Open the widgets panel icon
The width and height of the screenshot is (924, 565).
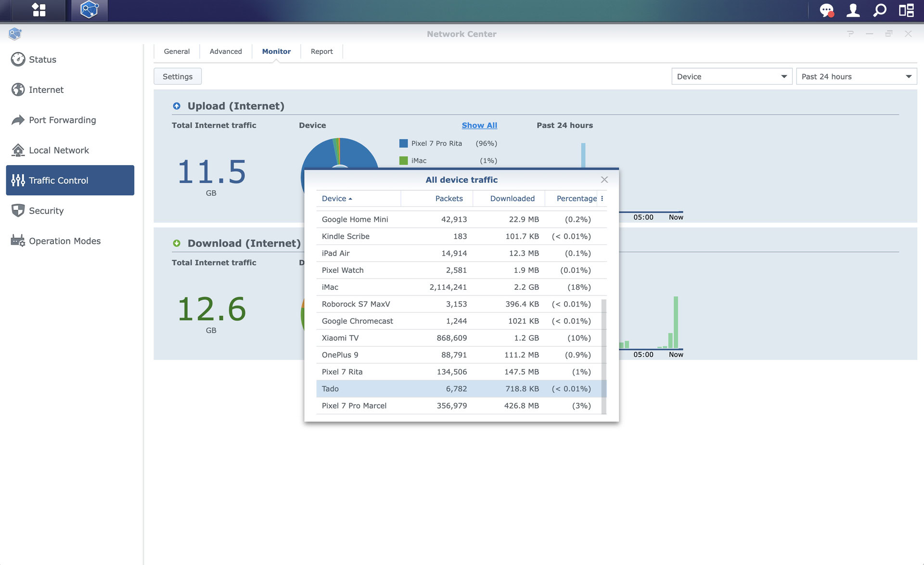pyautogui.click(x=906, y=10)
